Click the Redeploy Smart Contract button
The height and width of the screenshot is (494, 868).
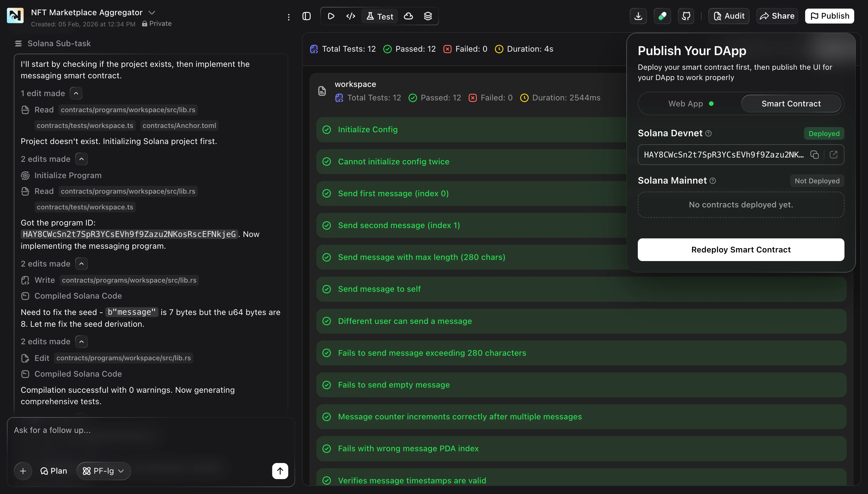point(740,249)
